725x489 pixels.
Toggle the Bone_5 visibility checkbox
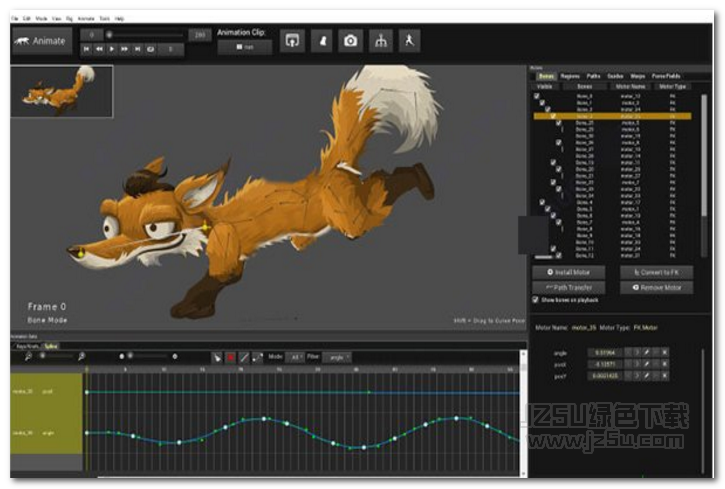(x=547, y=209)
